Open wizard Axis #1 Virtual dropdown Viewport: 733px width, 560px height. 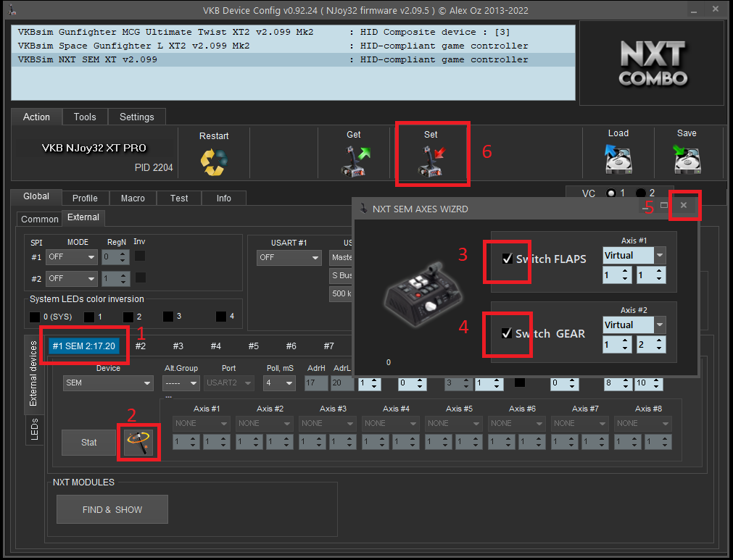[634, 256]
